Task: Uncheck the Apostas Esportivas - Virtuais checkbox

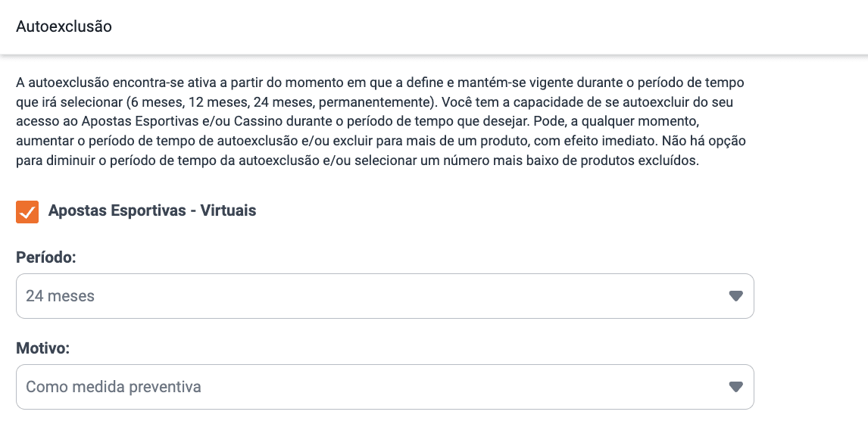Action: (27, 212)
